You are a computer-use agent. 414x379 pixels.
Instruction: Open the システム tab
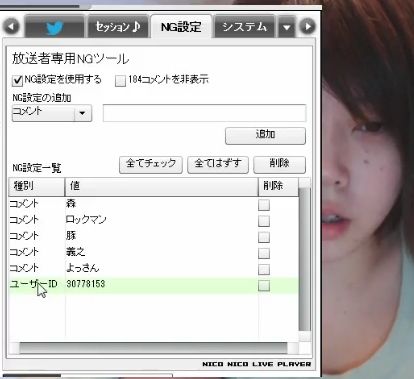click(x=244, y=27)
